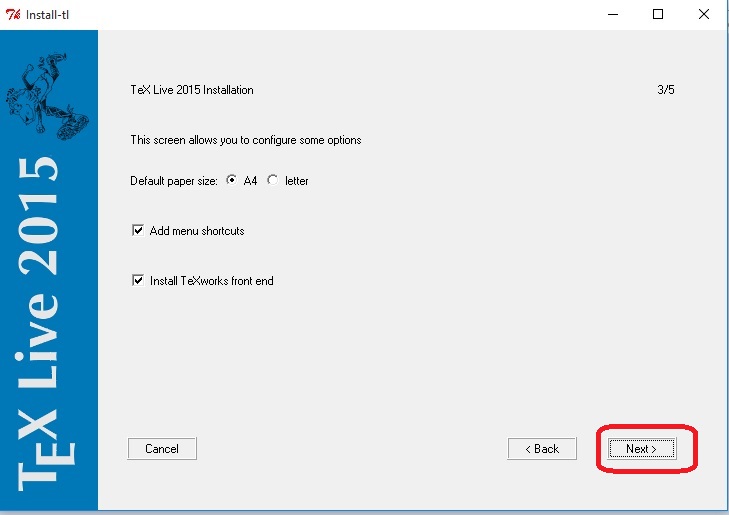This screenshot has width=729, height=515.
Task: Click the Tk feather icon in title bar
Action: pyautogui.click(x=13, y=14)
